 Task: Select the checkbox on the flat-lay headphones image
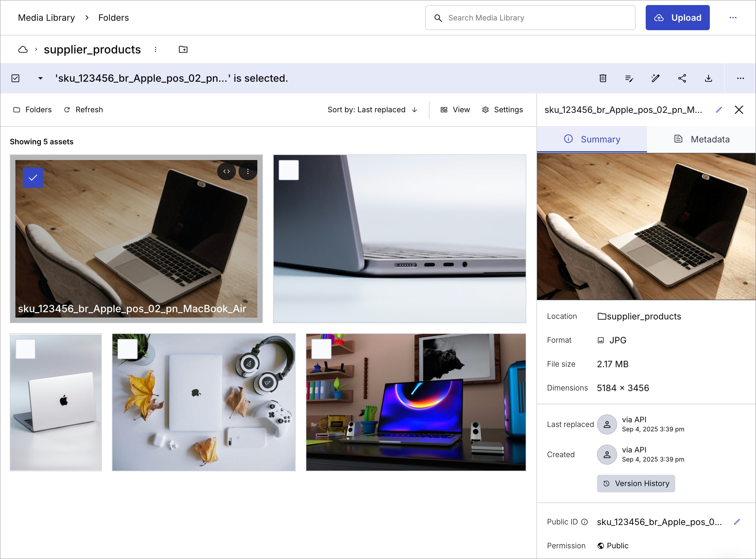127,349
